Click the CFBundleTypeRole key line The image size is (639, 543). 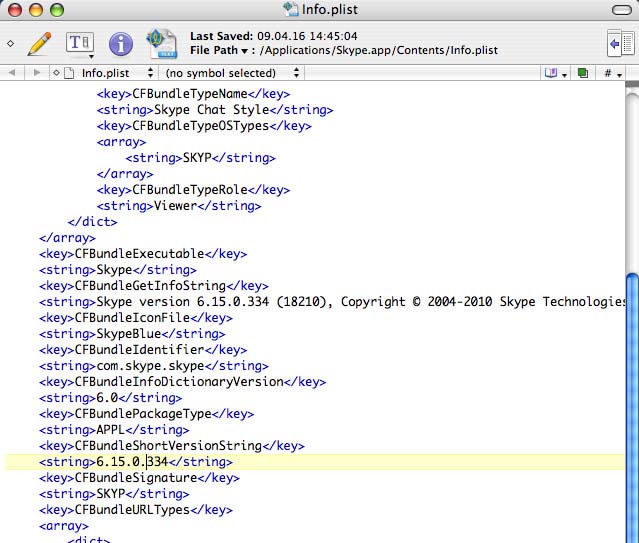click(193, 190)
